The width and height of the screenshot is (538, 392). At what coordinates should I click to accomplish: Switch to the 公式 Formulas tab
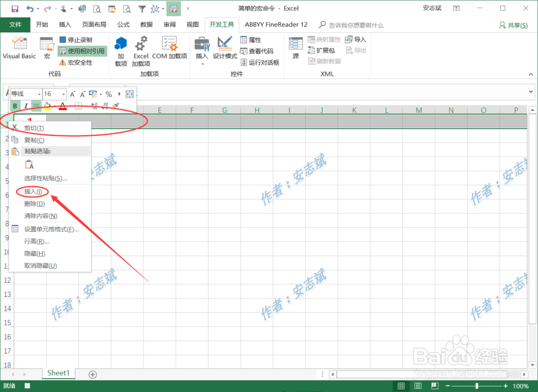pos(123,24)
